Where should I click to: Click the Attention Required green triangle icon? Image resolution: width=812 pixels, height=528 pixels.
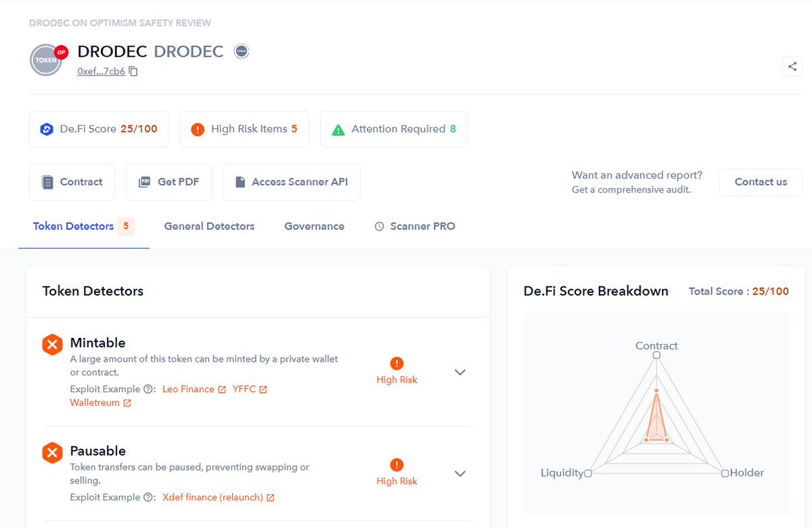click(338, 128)
